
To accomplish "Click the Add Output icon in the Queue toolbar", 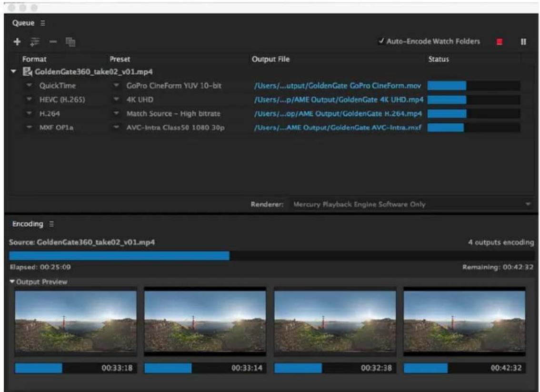I will pos(35,42).
